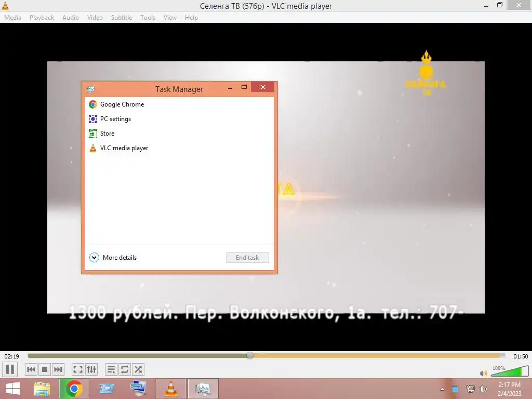
Task: Open the Subtitle menu
Action: pyautogui.click(x=122, y=18)
